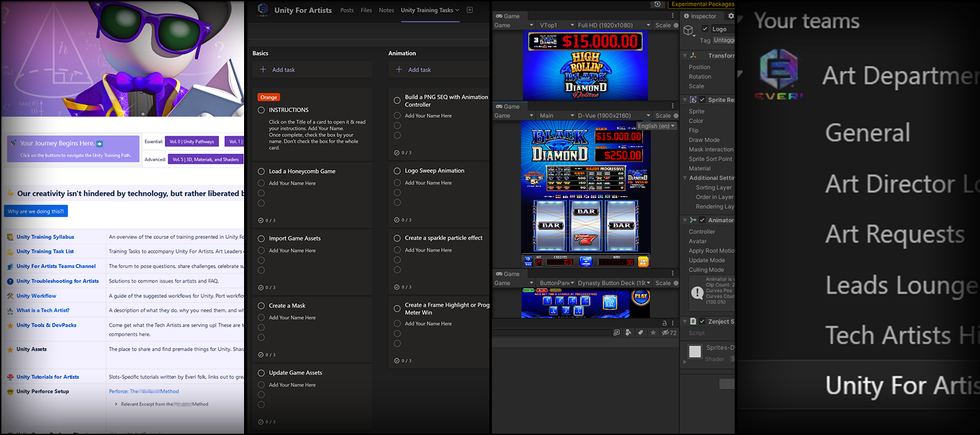Click Add task under Animation column

coord(439,70)
